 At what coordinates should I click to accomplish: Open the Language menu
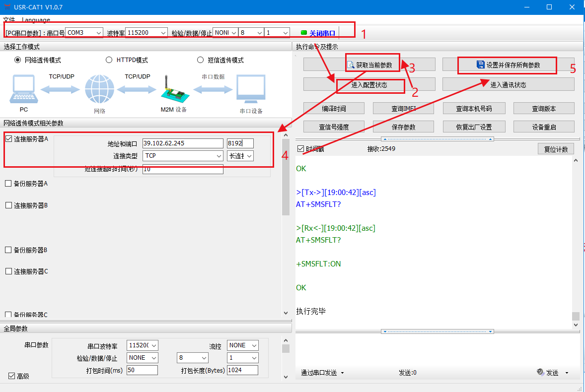[36, 20]
